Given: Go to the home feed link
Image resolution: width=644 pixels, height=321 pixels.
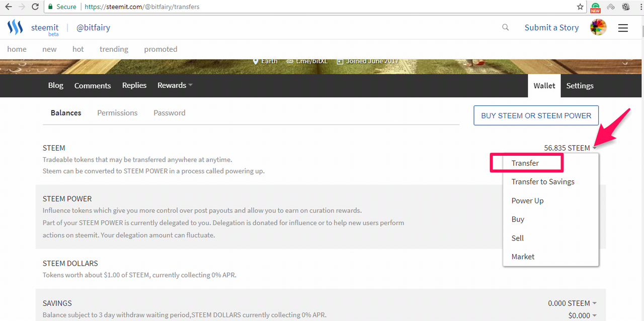Looking at the screenshot, I should click(17, 49).
